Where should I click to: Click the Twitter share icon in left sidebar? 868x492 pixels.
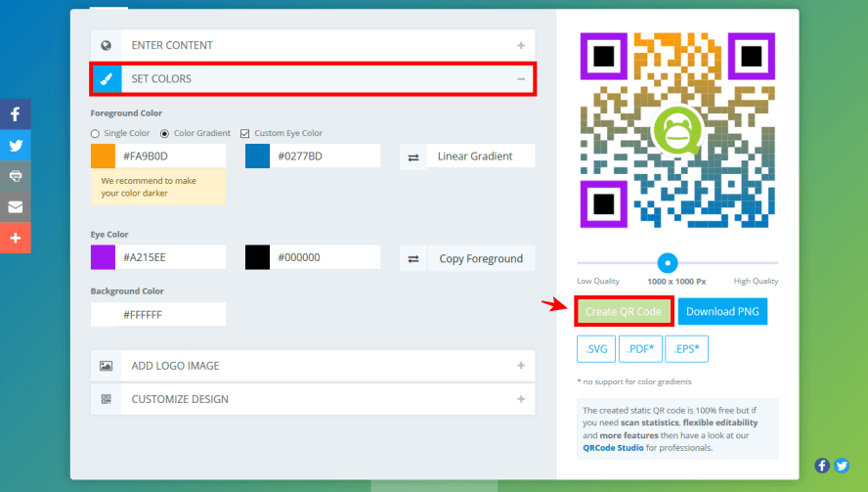click(x=15, y=145)
